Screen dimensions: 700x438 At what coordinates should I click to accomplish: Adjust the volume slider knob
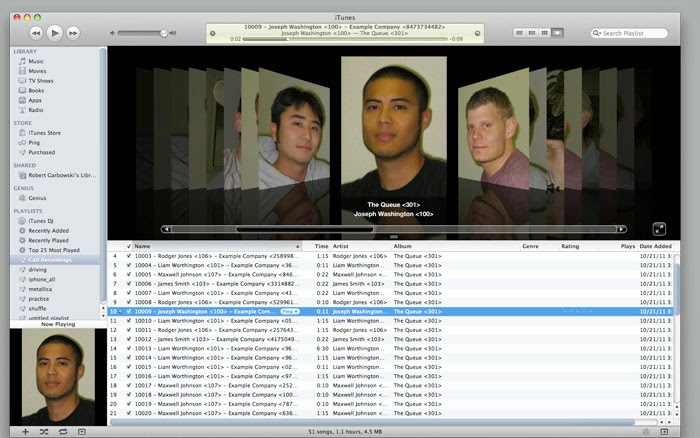click(x=164, y=33)
